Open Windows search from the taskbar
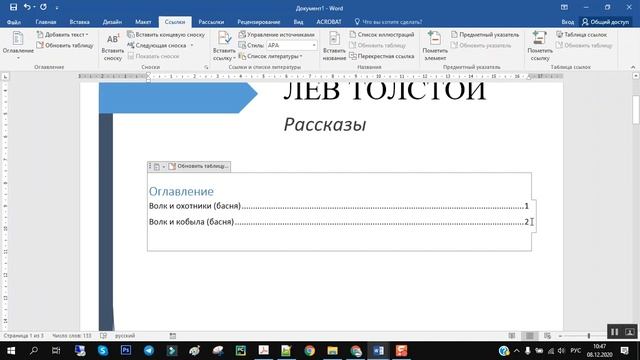The image size is (640, 360). tap(34, 351)
